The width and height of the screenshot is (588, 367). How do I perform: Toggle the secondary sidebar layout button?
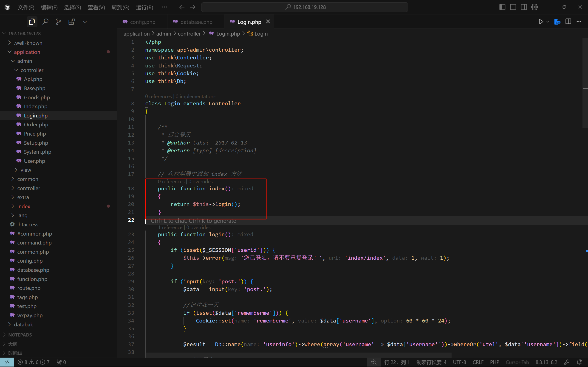(524, 7)
